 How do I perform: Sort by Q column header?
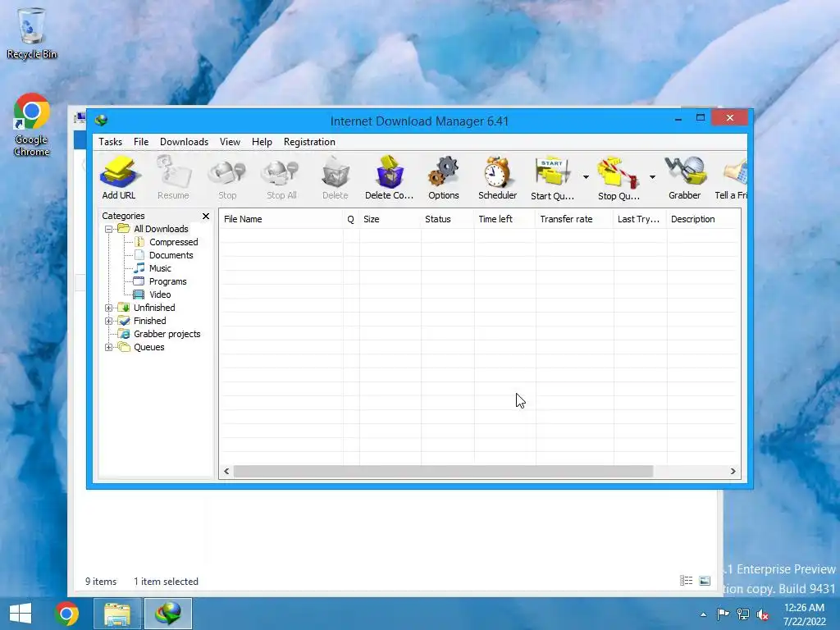point(351,219)
